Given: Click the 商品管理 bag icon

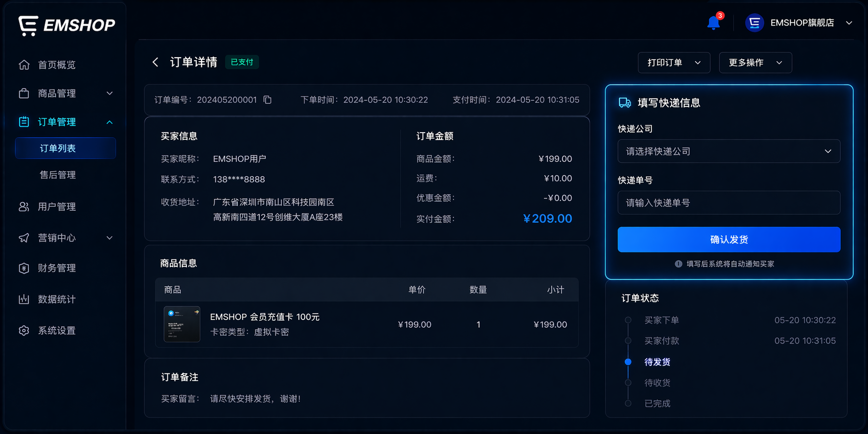Looking at the screenshot, I should (24, 93).
